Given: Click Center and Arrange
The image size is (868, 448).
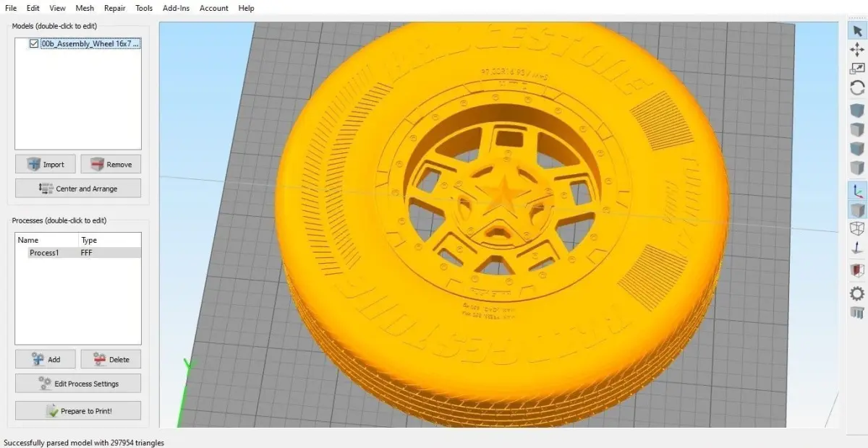Looking at the screenshot, I should coord(78,189).
